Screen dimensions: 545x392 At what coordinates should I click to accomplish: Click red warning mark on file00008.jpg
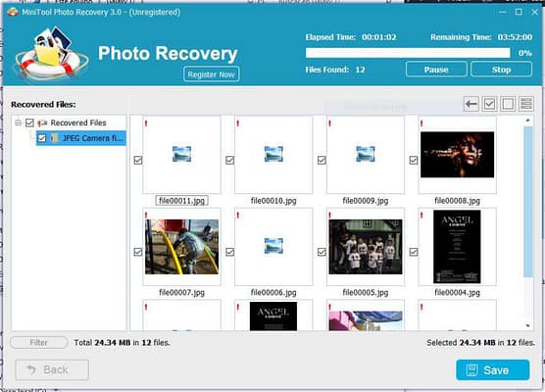click(x=421, y=123)
